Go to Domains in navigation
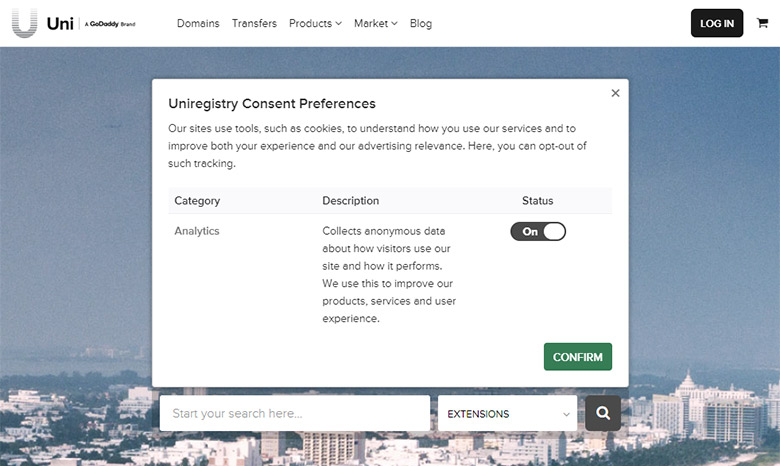Image resolution: width=780 pixels, height=466 pixels. (198, 23)
